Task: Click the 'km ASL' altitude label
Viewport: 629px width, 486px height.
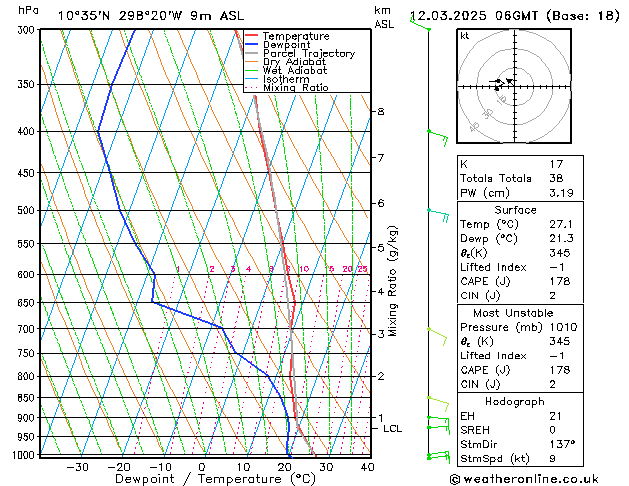Action: (384, 17)
